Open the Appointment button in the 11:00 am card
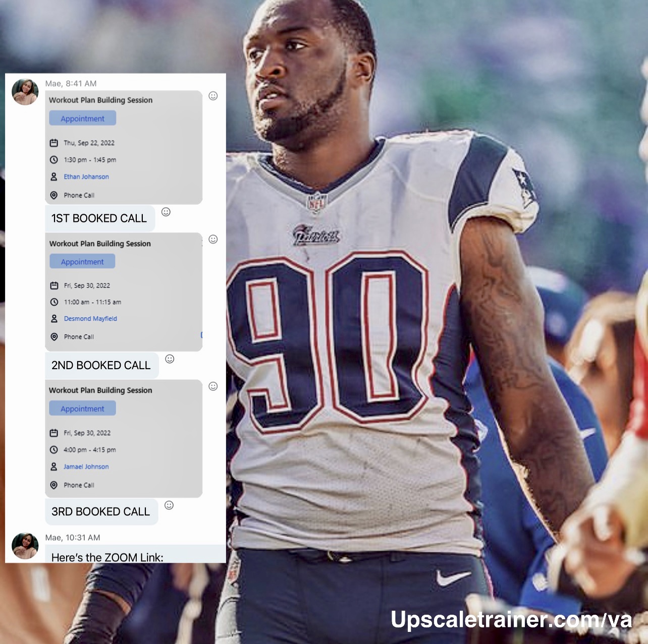The height and width of the screenshot is (644, 648). [x=82, y=262]
